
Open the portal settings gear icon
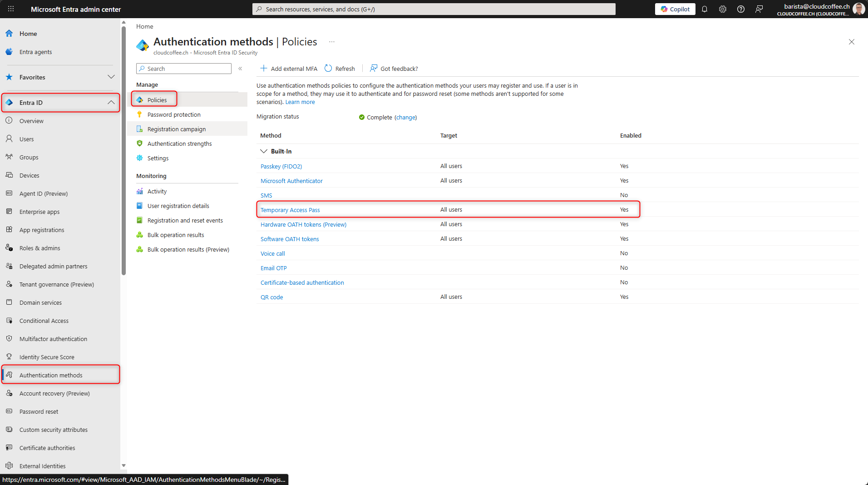(x=723, y=9)
